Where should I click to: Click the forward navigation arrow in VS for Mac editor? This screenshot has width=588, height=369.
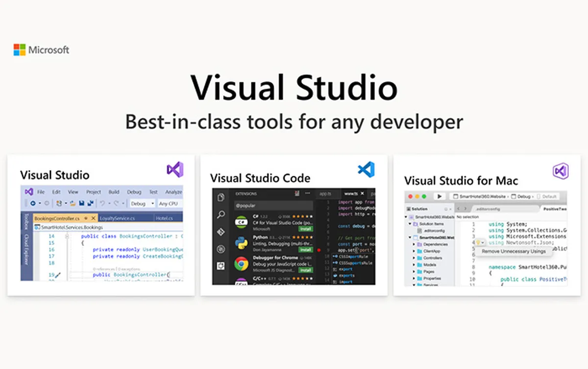(x=465, y=208)
